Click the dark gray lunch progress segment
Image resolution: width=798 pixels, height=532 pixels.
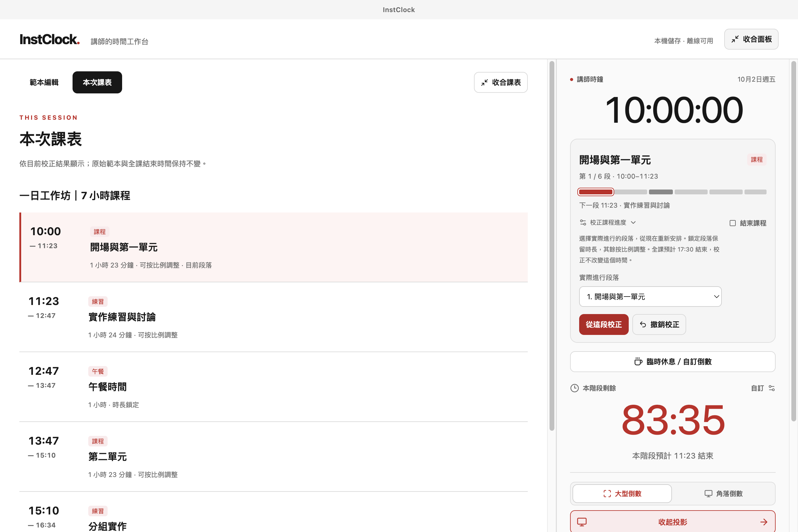tap(660, 192)
